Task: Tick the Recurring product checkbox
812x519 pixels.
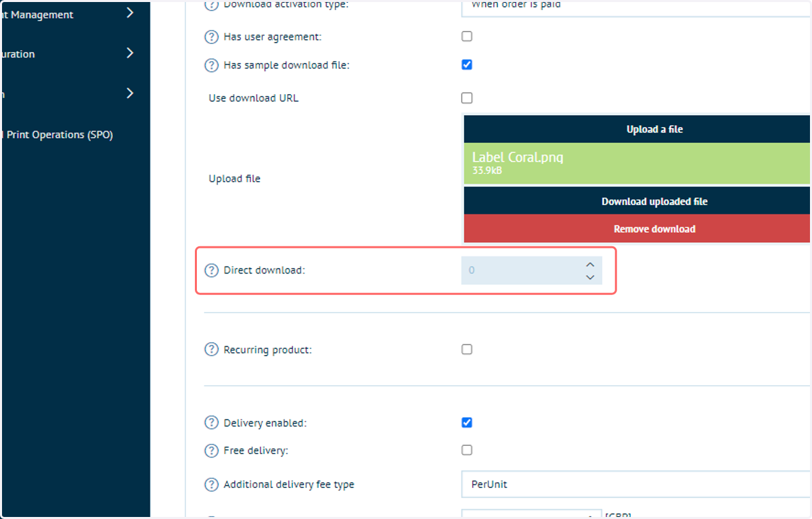Action: (467, 350)
